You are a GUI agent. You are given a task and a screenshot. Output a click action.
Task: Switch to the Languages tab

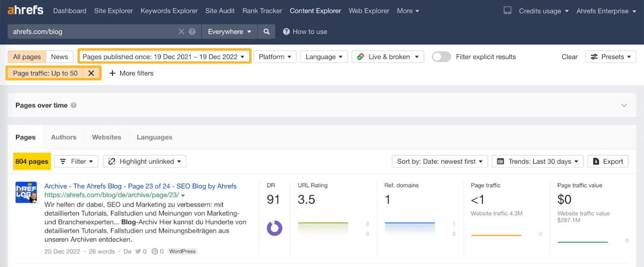[x=154, y=137]
